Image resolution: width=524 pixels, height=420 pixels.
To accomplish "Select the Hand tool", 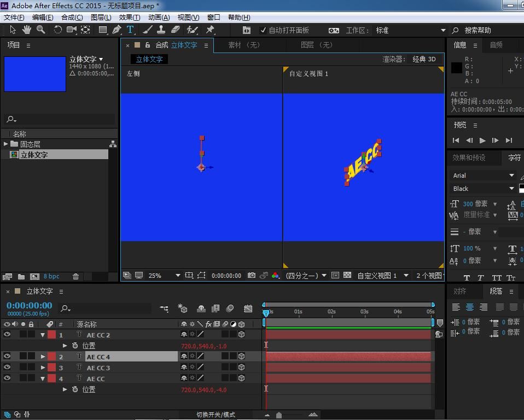I will click(26, 30).
